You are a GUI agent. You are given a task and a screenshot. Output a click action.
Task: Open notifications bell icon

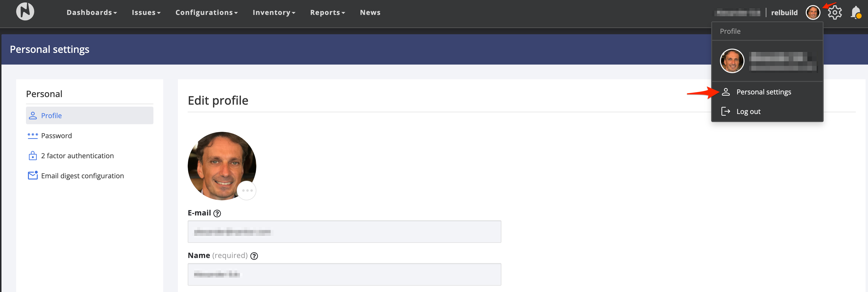point(856,13)
